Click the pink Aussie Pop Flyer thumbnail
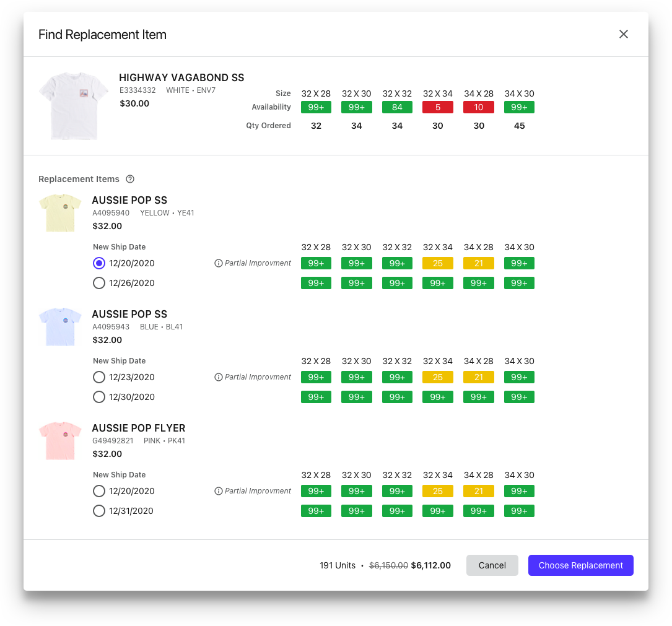 [60, 441]
